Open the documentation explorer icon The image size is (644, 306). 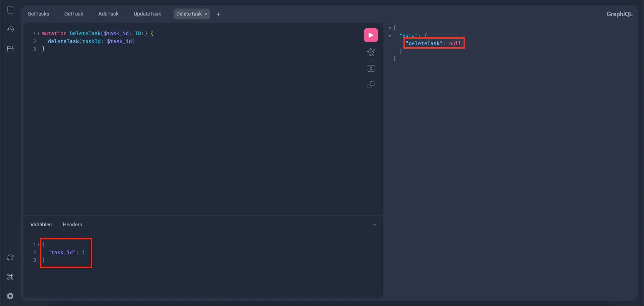[x=10, y=10]
